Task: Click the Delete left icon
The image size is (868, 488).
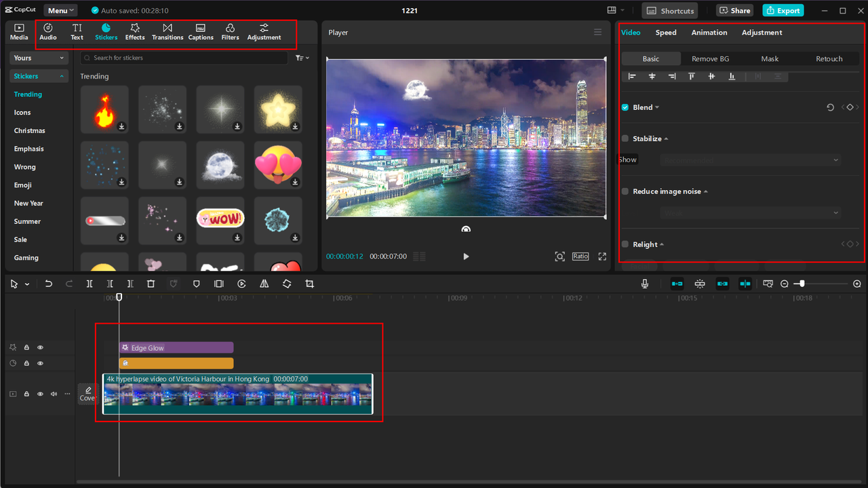Action: tap(110, 284)
